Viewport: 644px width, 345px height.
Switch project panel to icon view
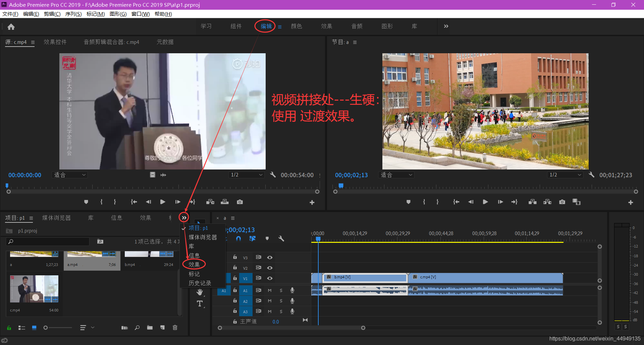click(34, 328)
